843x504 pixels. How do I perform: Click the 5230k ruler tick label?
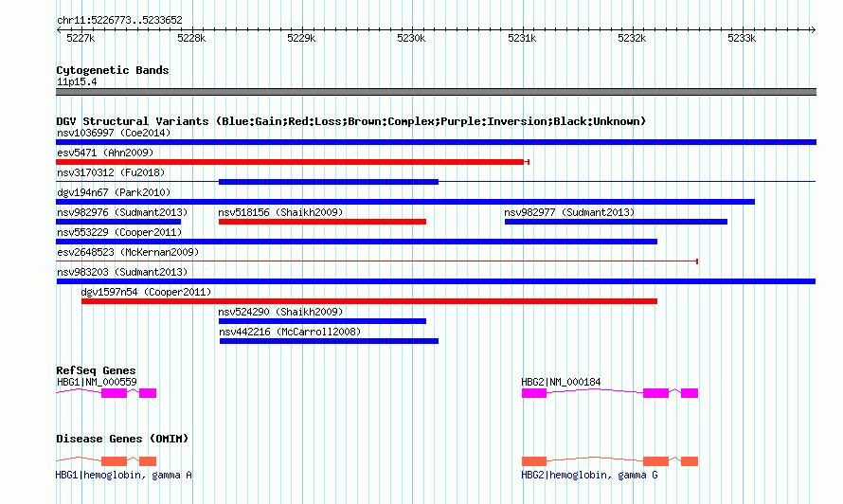[x=411, y=38]
